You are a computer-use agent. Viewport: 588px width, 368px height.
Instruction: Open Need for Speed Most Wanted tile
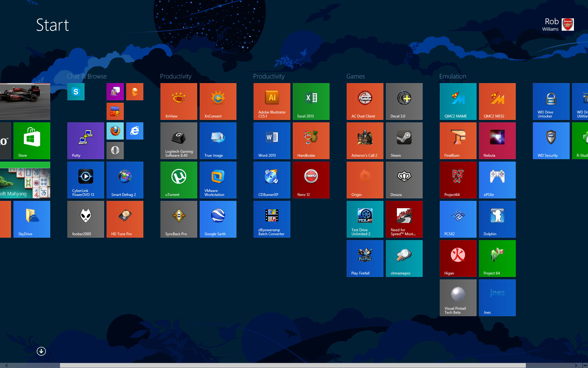coord(404,219)
